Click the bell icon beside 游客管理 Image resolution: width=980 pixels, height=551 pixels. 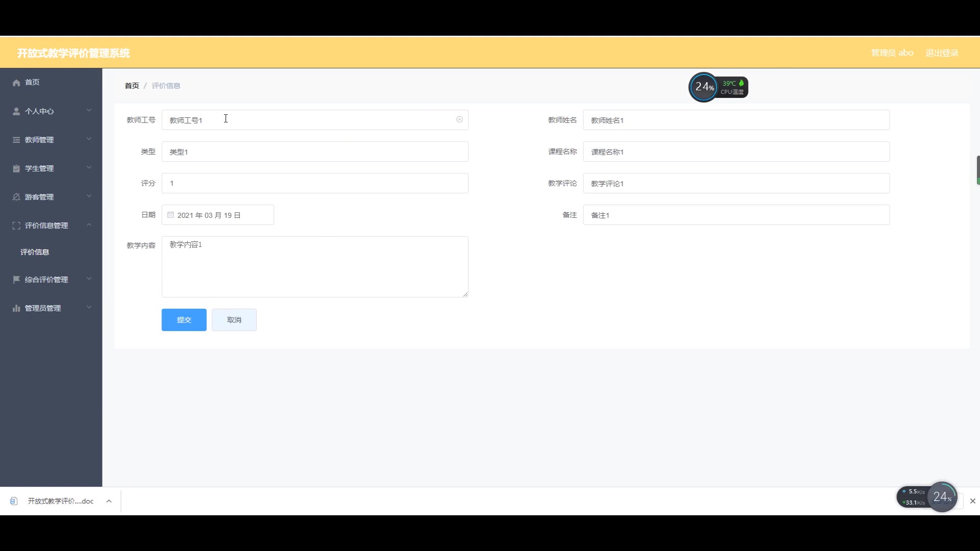click(16, 197)
